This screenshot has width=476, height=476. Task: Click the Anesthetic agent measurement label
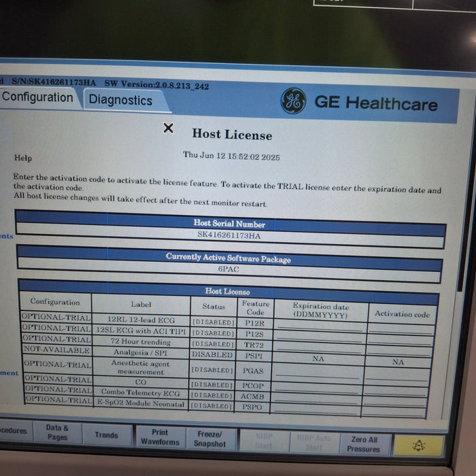[x=140, y=367]
